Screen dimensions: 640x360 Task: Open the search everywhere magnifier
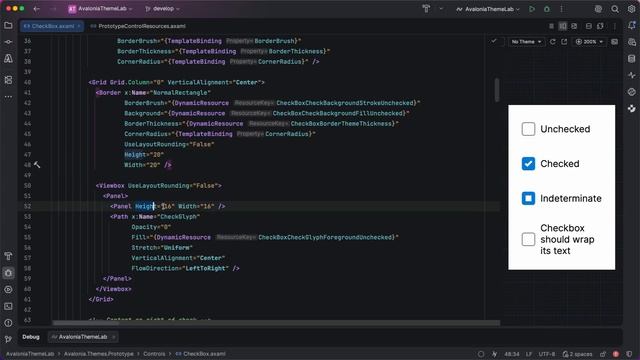615,9
